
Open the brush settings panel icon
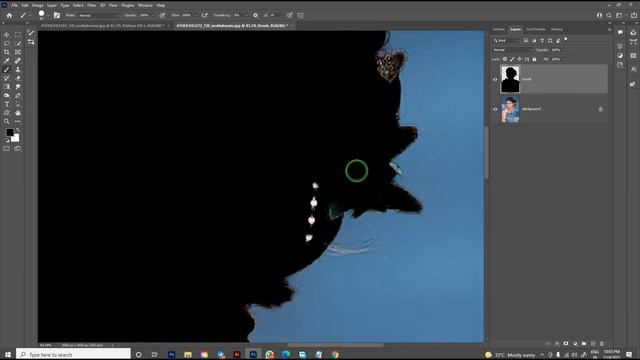tap(57, 16)
